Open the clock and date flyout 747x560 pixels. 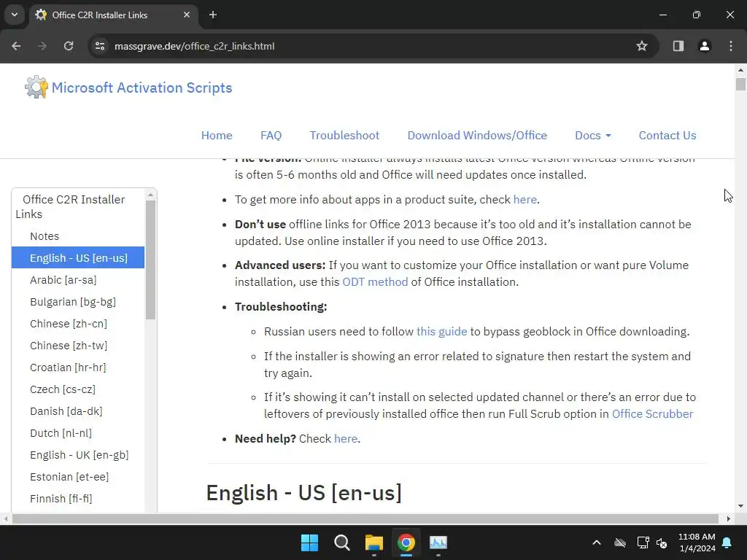click(x=697, y=542)
